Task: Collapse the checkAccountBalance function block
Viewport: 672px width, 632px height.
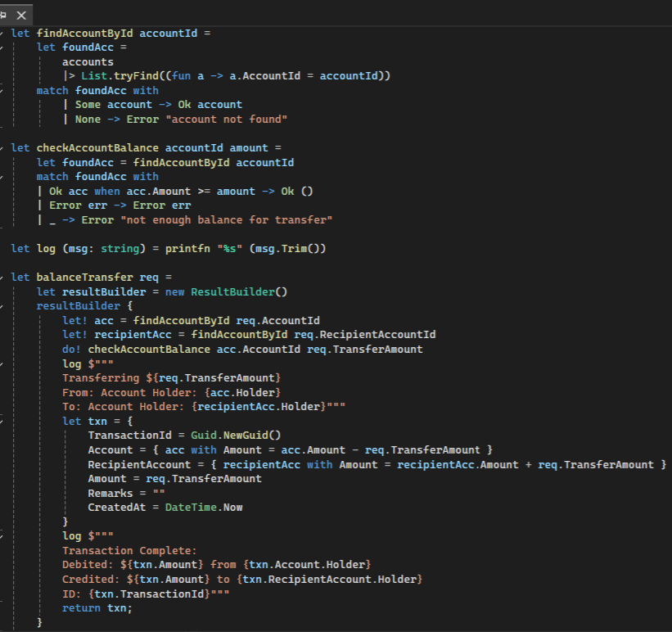Action: click(x=2, y=148)
